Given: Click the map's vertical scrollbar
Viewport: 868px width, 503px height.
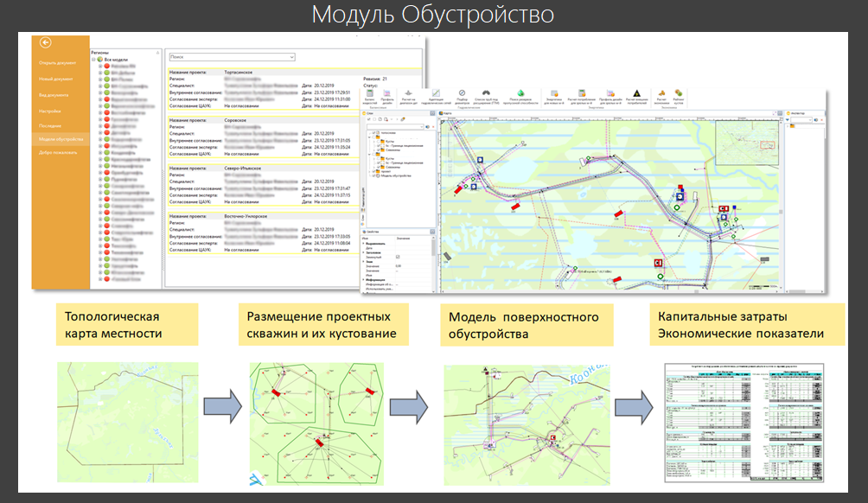Looking at the screenshot, I should [x=781, y=205].
